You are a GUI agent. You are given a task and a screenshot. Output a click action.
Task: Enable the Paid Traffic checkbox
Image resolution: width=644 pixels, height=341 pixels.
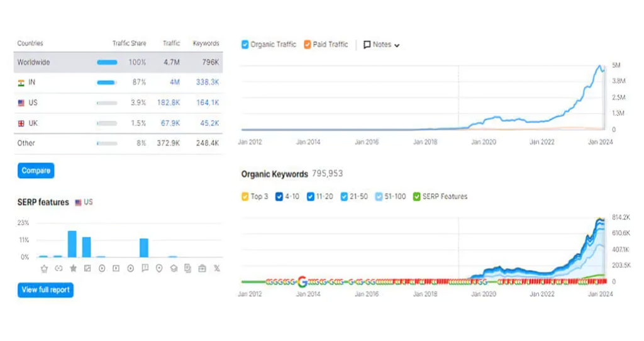(x=308, y=45)
